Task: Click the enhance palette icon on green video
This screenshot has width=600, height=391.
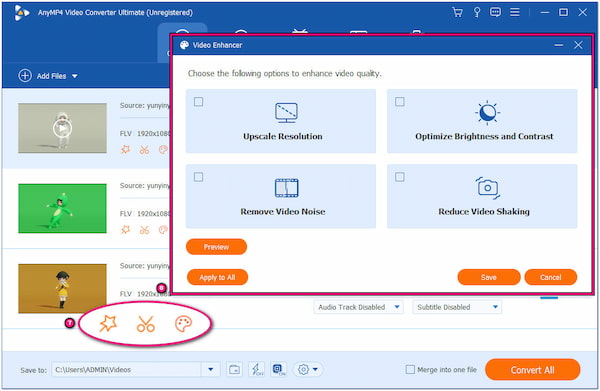Action: pyautogui.click(x=163, y=230)
